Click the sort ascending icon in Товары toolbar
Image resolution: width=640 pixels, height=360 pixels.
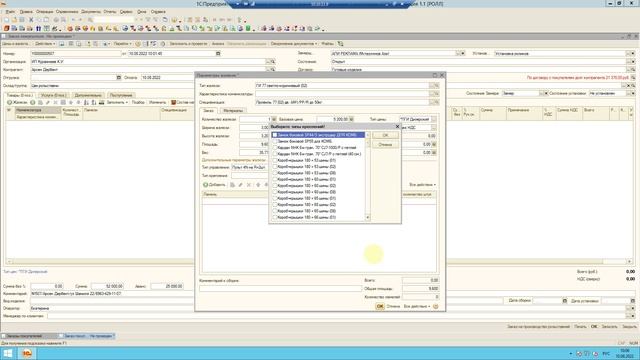[86, 102]
